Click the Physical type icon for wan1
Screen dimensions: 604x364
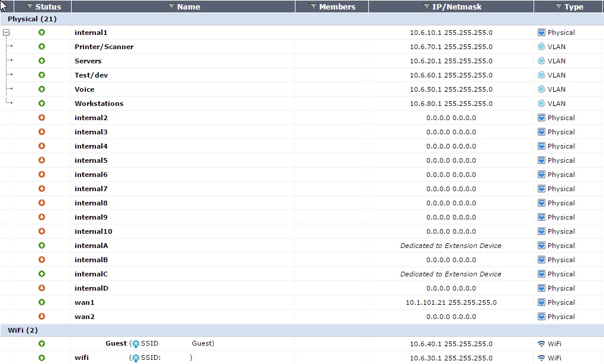click(x=541, y=302)
